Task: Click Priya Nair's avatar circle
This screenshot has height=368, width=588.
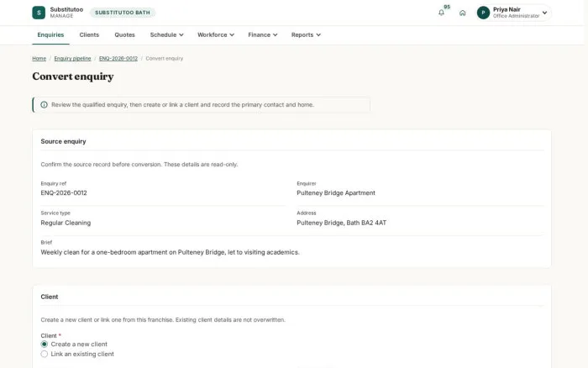Action: click(483, 13)
